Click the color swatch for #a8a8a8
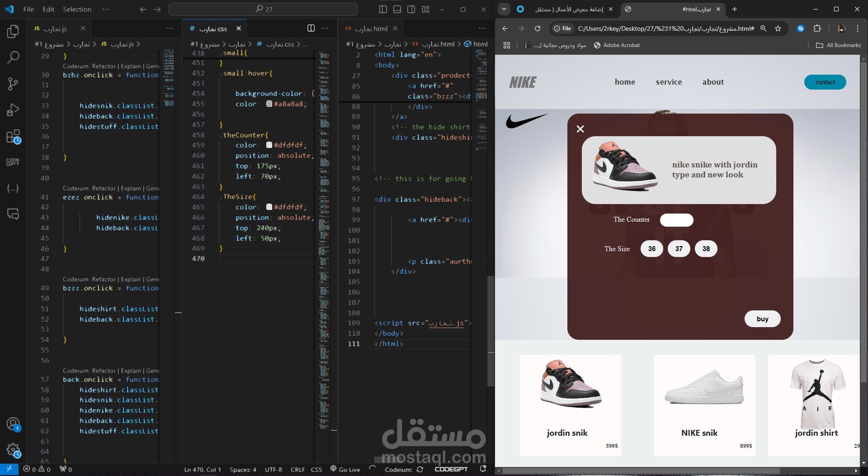Image resolution: width=868 pixels, height=476 pixels. [269, 104]
